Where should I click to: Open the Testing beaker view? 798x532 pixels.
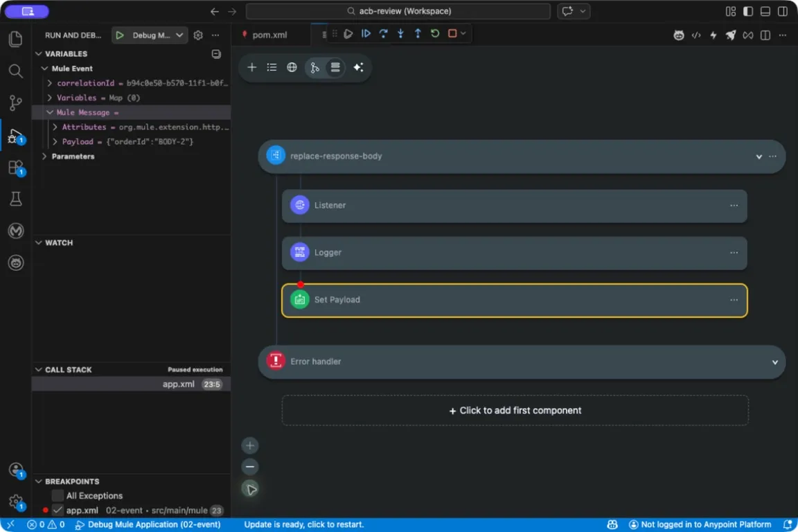tap(16, 199)
